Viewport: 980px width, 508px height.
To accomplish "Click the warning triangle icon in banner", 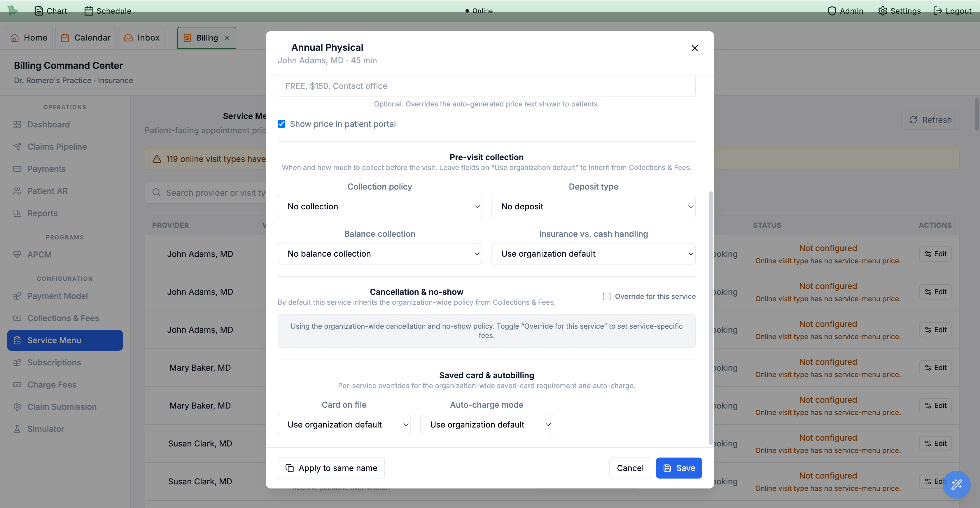I will [x=157, y=159].
